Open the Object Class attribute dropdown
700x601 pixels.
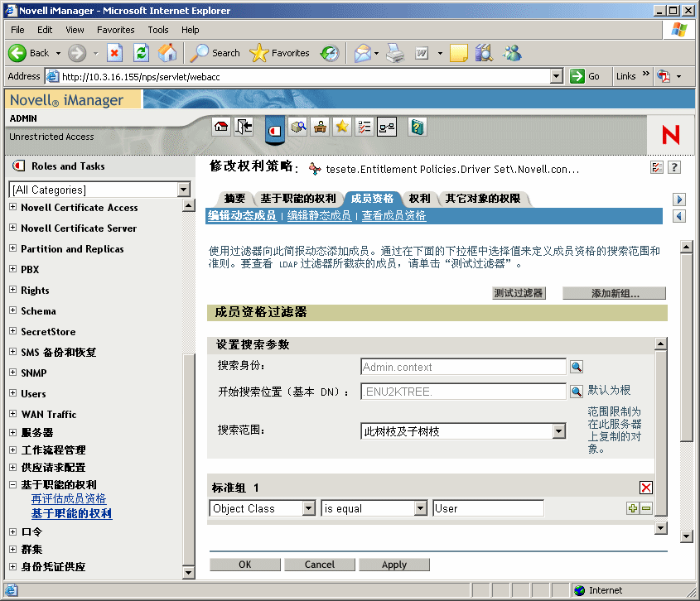[x=309, y=508]
